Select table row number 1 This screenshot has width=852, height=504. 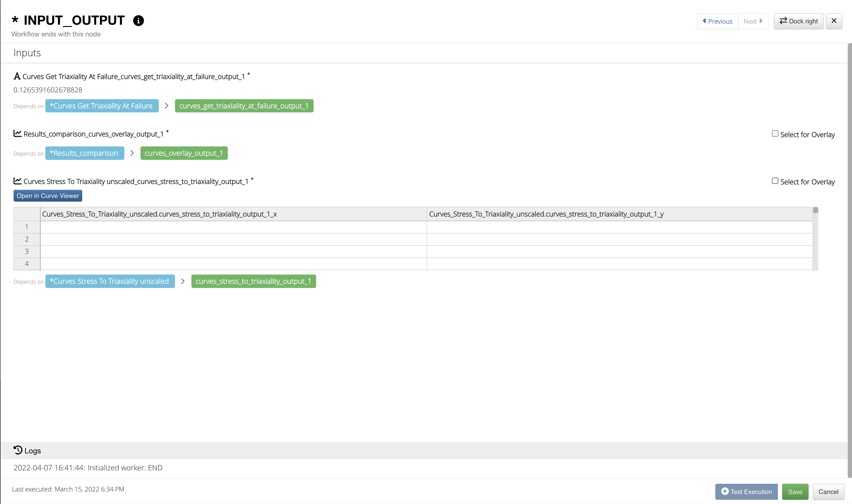(27, 227)
